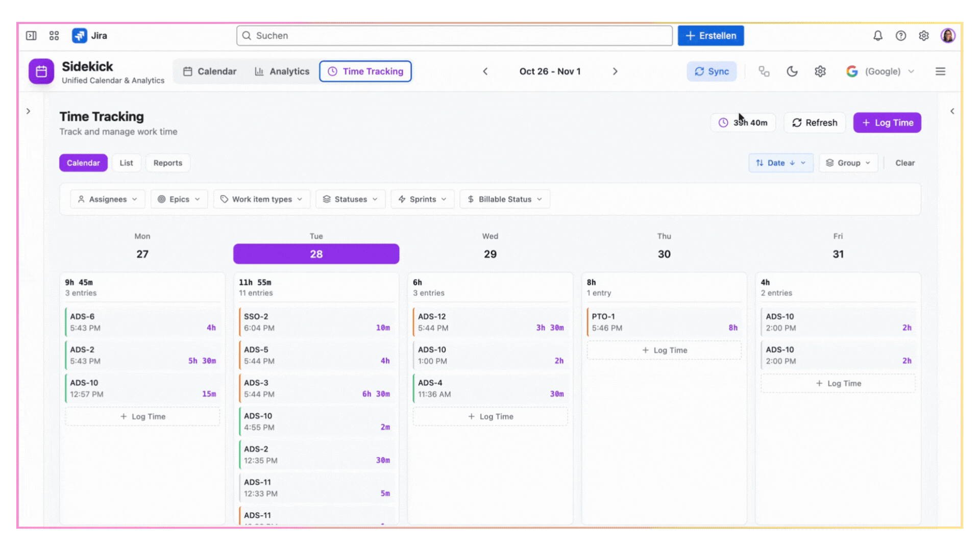Open the hamburger menu in Sidekick toolbar

tap(940, 71)
